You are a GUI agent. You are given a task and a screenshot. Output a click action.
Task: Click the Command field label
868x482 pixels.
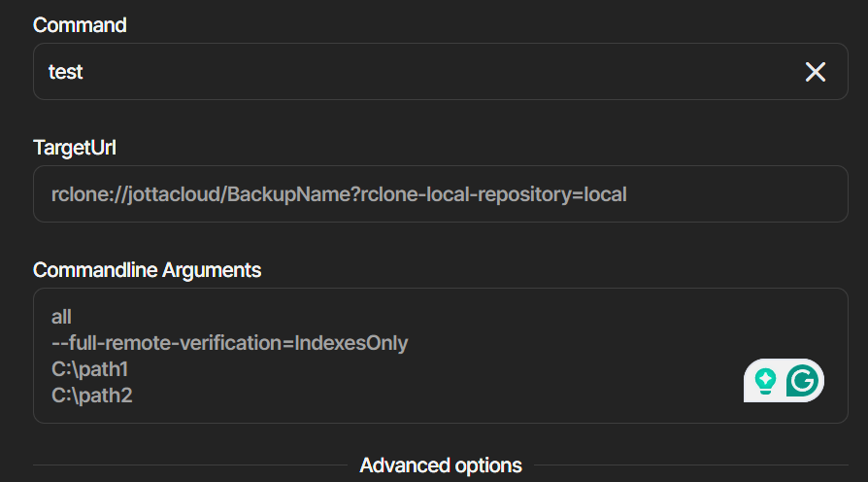(x=80, y=25)
